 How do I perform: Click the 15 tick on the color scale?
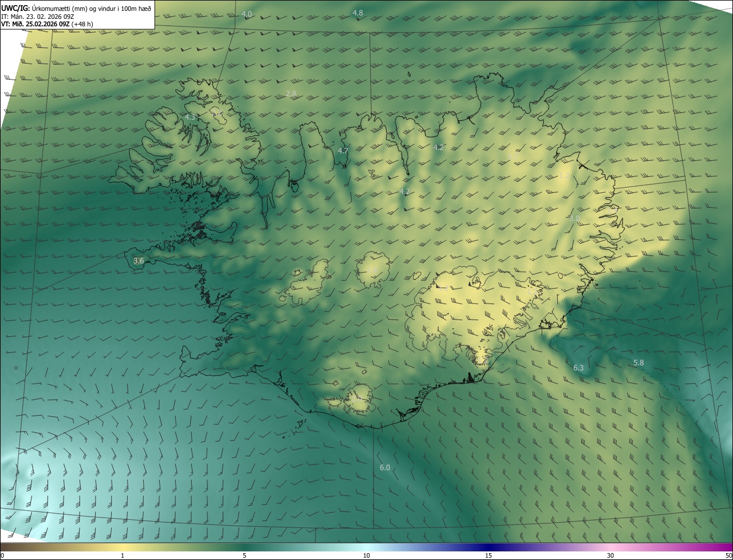tap(488, 555)
